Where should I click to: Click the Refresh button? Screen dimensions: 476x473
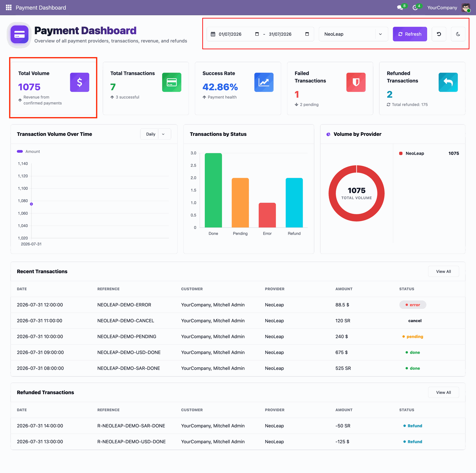pyautogui.click(x=410, y=34)
